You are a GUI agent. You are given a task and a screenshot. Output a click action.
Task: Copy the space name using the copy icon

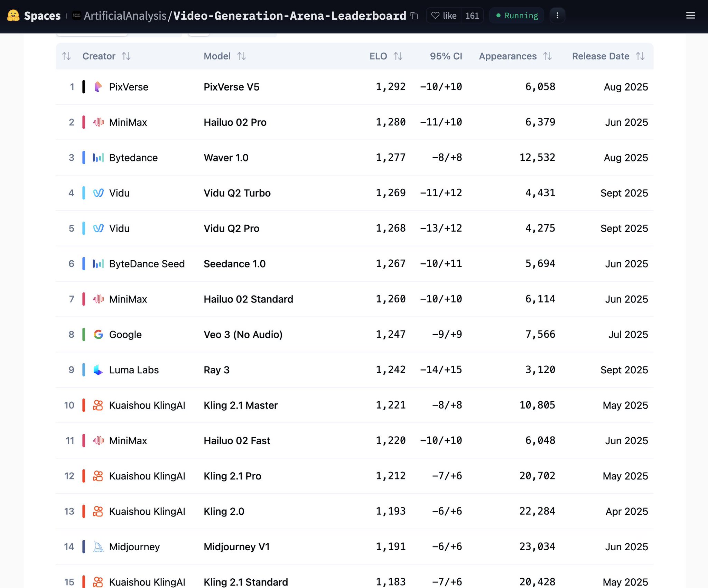click(414, 16)
